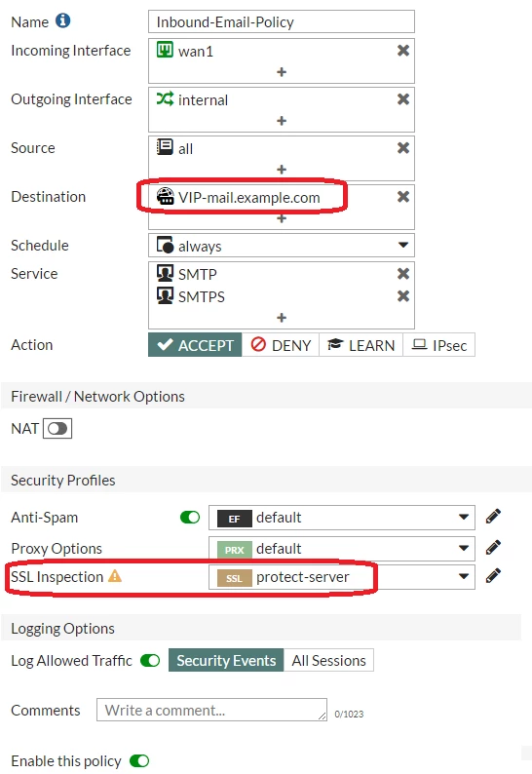Expand the Anti-Spam default profile dropdown

(x=341, y=518)
